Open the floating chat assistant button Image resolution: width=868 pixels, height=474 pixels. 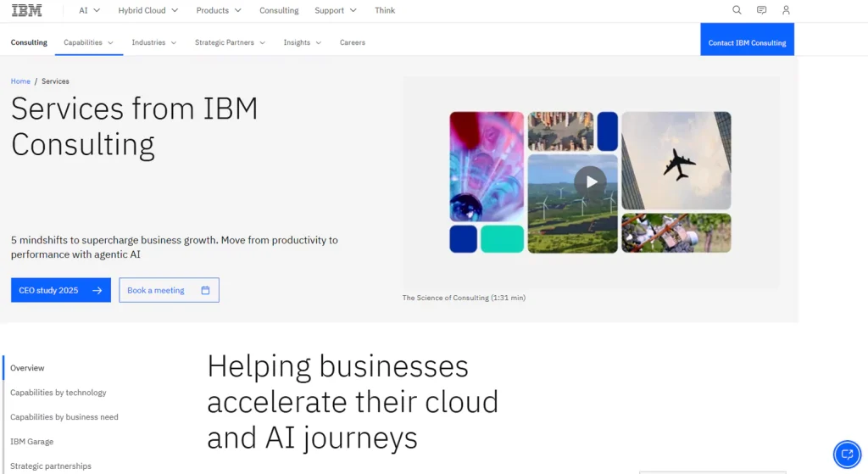tap(847, 454)
